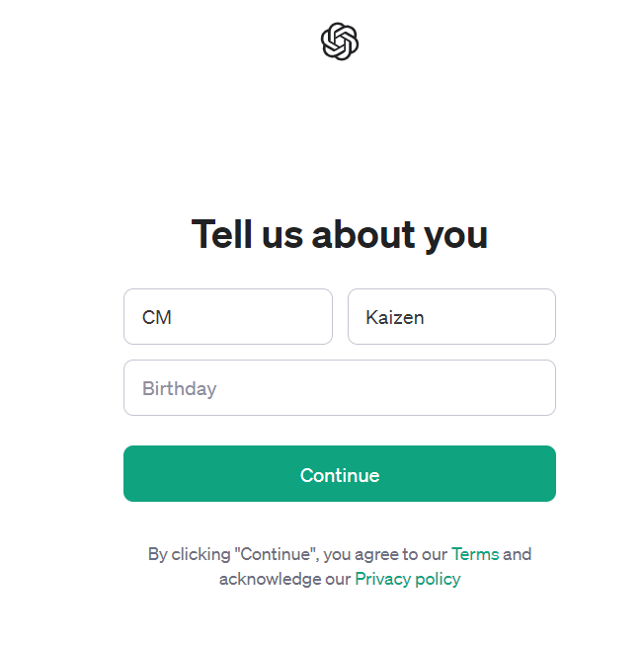The width and height of the screenshot is (644, 645).
Task: Click the agreement disclaimer text below Continue
Action: (296, 555)
